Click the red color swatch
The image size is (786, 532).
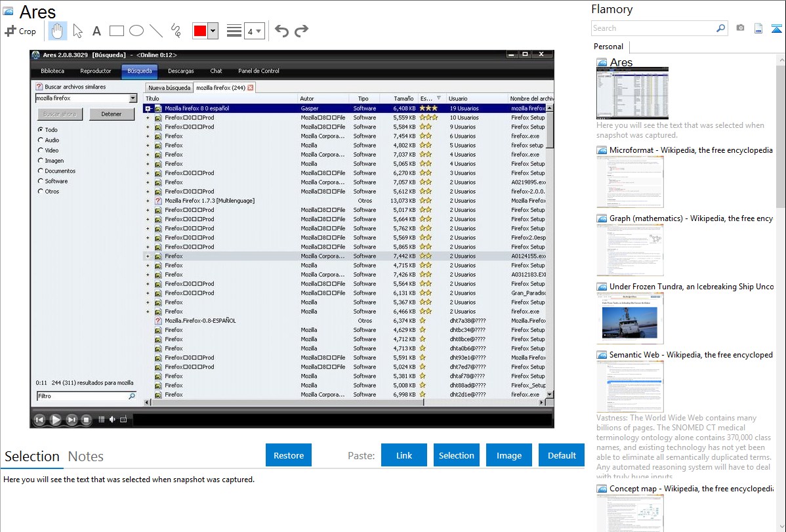click(200, 31)
